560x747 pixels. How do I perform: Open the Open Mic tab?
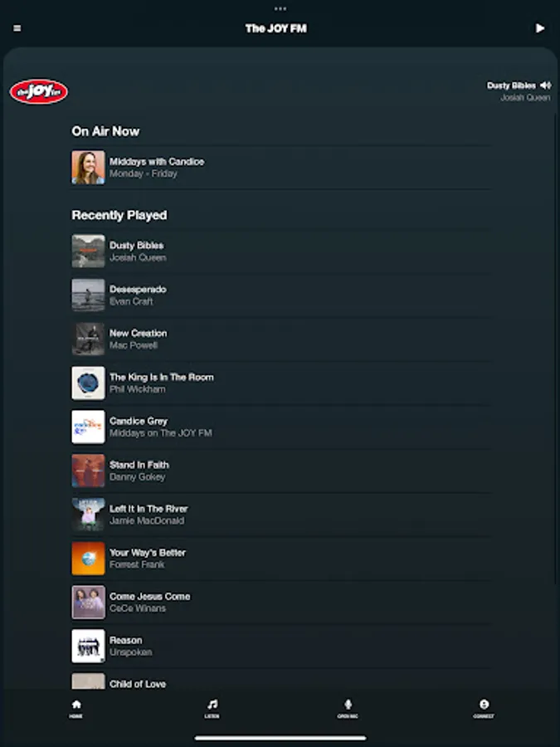coord(348,709)
